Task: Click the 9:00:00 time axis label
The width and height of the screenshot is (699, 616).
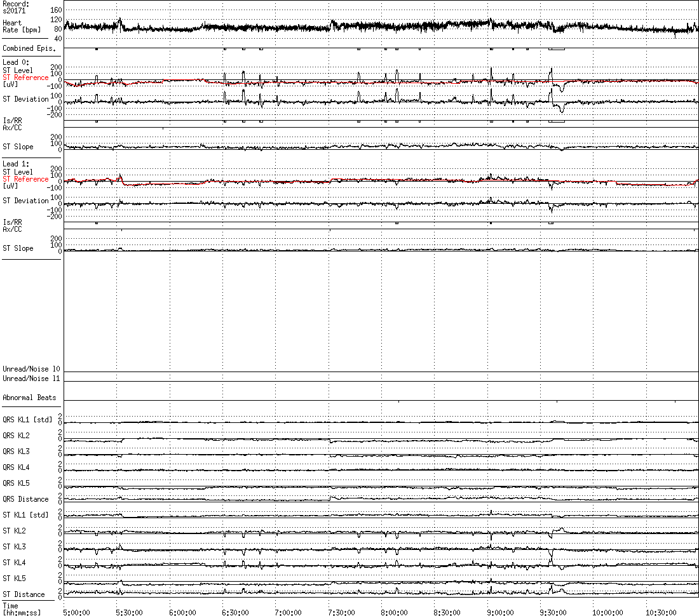Action: pos(500,612)
